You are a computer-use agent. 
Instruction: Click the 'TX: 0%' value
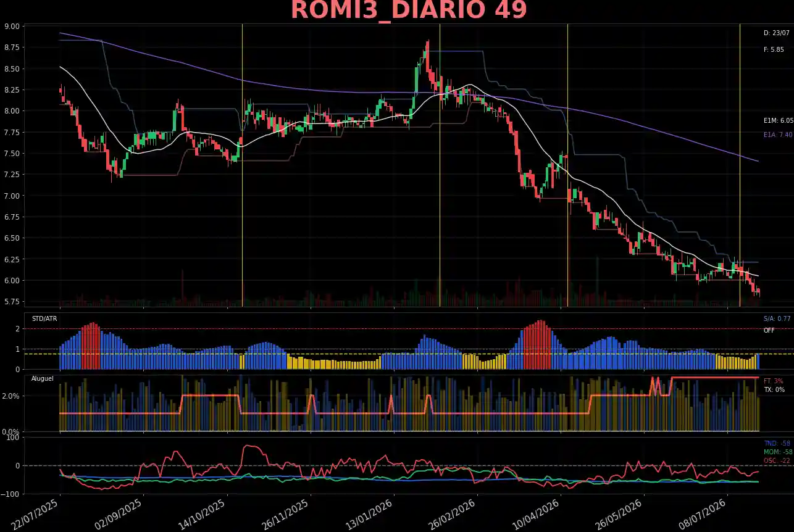pos(774,389)
